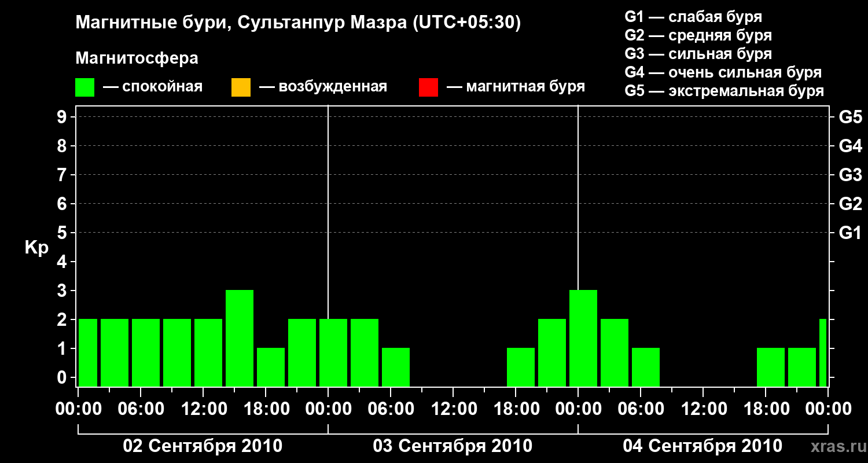Click the G3 label on right axis

coord(851,175)
